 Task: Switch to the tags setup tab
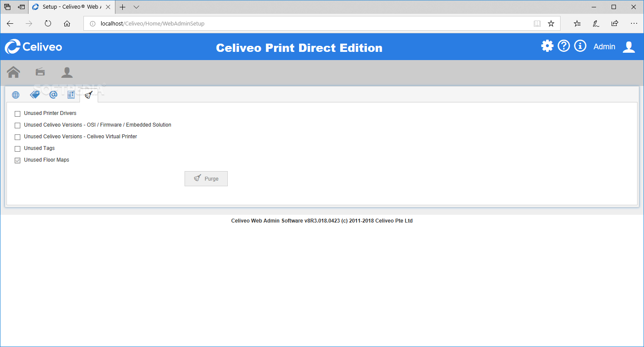pos(35,94)
